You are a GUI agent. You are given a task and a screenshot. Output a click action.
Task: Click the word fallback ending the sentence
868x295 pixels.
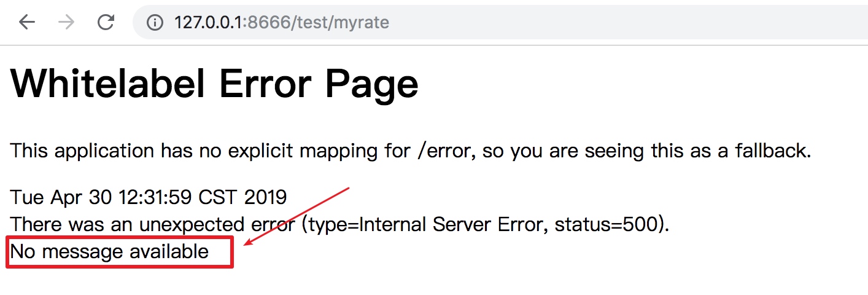point(773,151)
